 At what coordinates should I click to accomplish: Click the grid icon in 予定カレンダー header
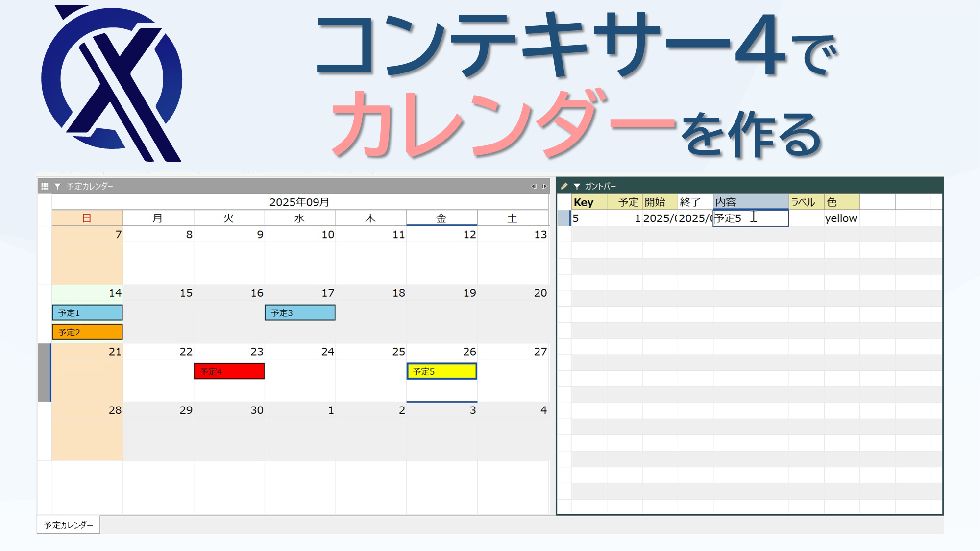[x=45, y=186]
